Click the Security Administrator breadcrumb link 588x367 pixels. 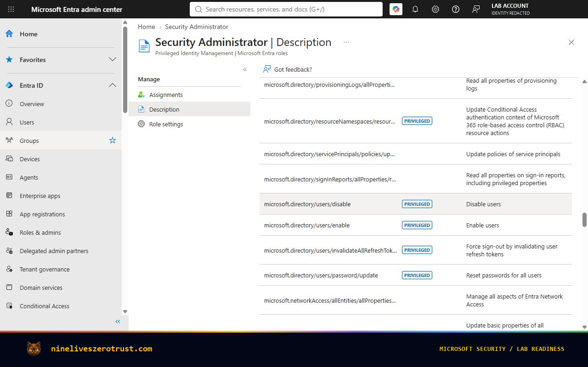(x=197, y=27)
